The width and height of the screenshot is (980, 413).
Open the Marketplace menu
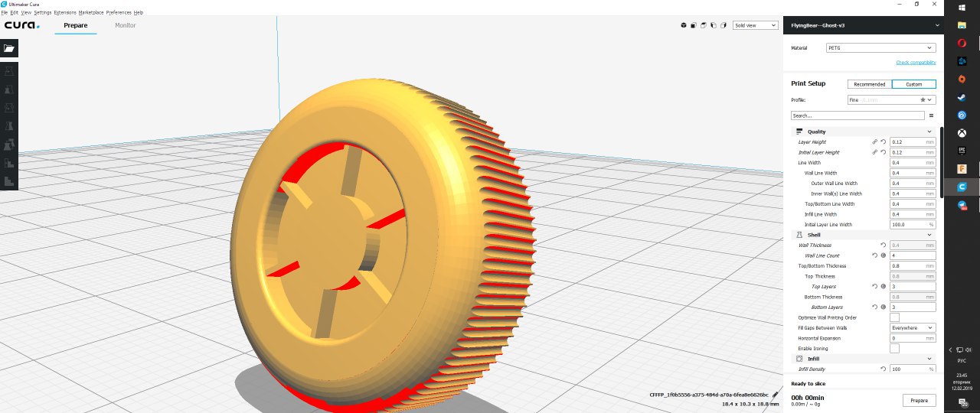pos(91,13)
